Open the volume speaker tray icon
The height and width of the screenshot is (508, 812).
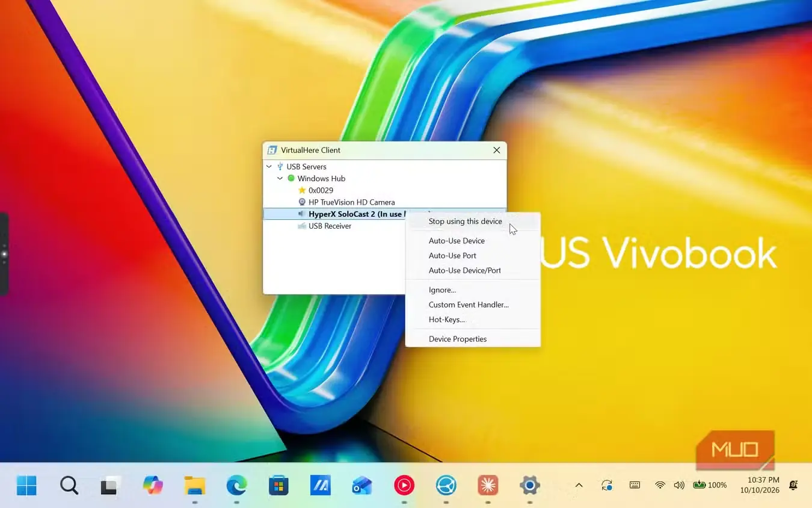tap(679, 485)
